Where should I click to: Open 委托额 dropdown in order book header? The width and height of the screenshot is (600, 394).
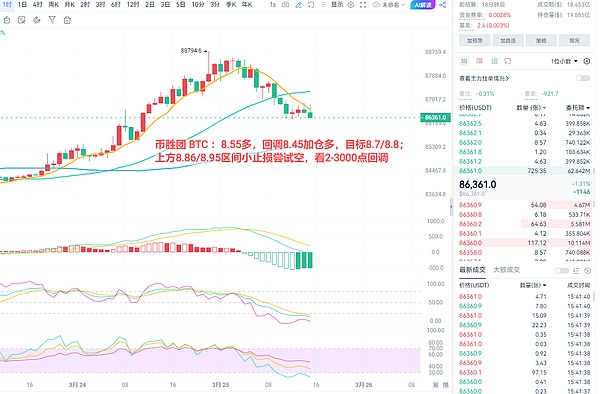pos(578,108)
